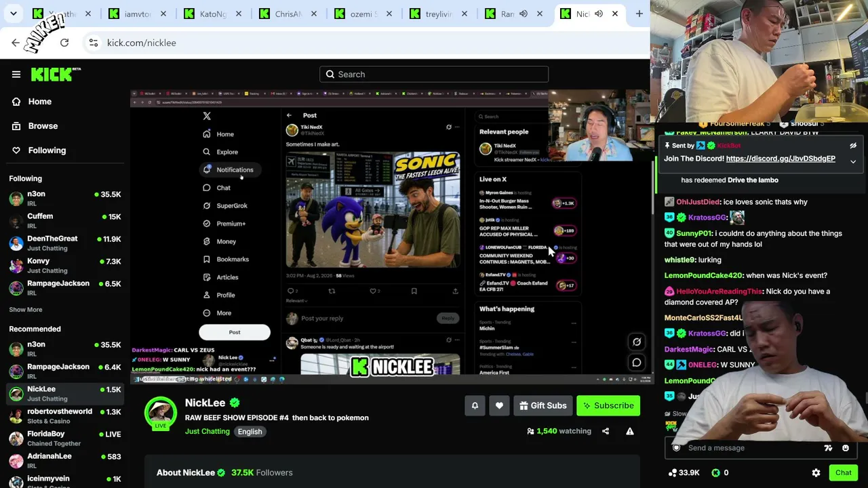The height and width of the screenshot is (488, 868).
Task: Go back with the browser back arrow
Action: point(16,43)
